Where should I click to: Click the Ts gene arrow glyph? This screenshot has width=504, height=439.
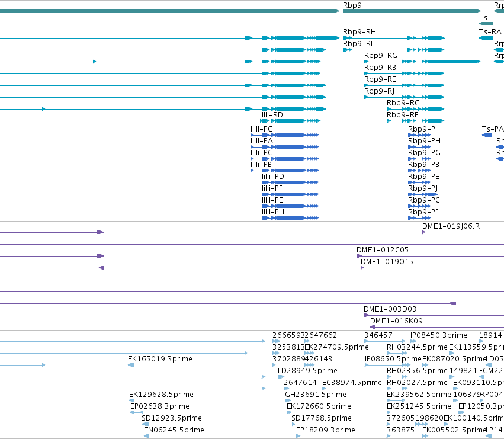(x=486, y=24)
